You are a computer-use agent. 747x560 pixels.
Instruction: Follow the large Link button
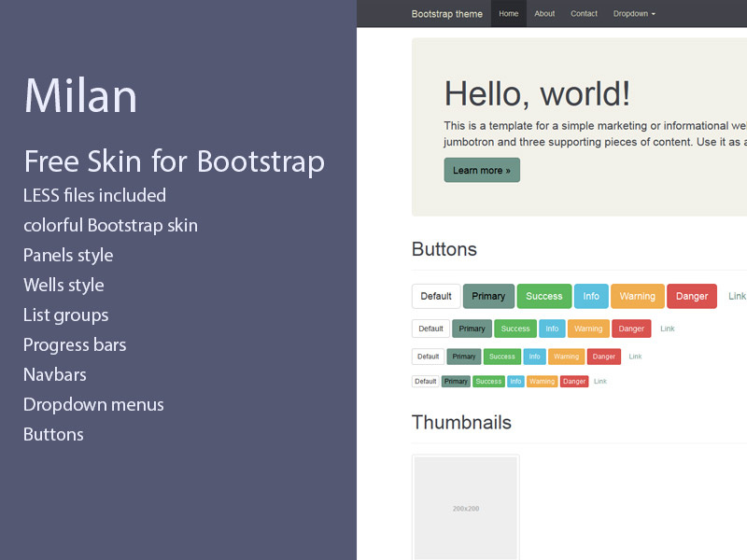737,296
